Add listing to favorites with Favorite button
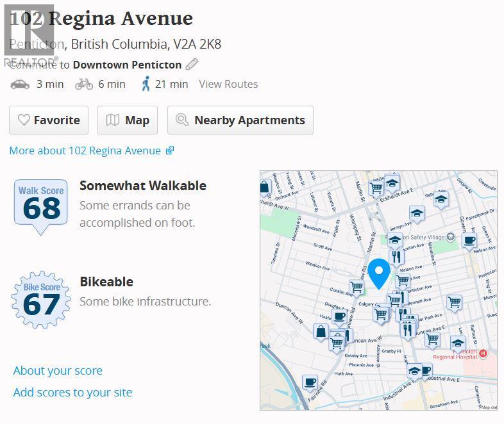Screen dimensions: 504x424 point(49,120)
